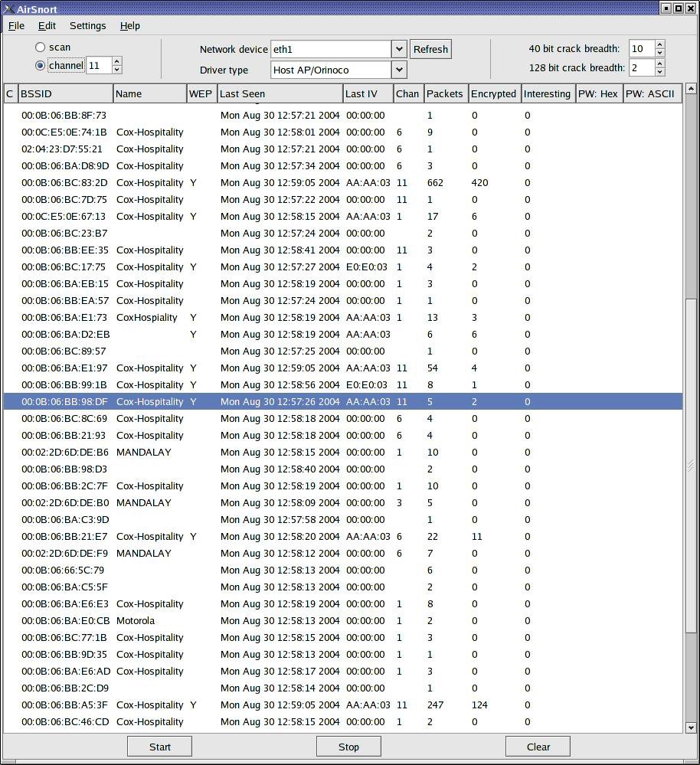Click the Start capture button
Image resolution: width=700 pixels, height=765 pixels.
coord(159,747)
